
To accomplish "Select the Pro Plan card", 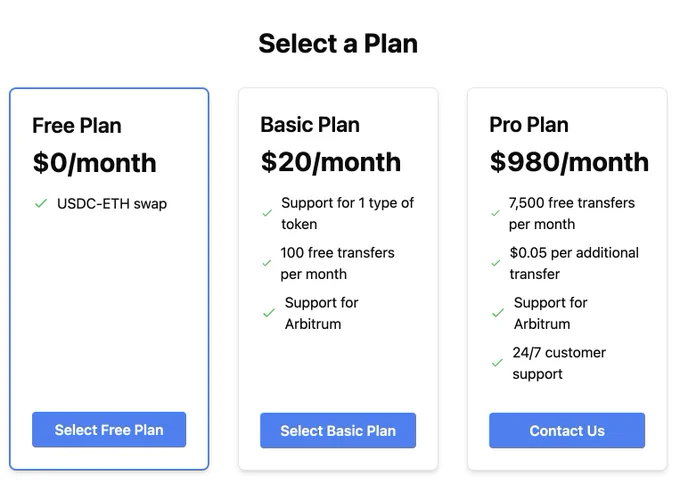I will pyautogui.click(x=567, y=279).
